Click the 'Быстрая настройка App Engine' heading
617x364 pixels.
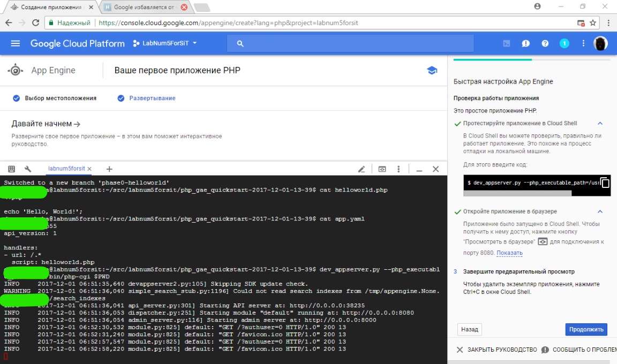503,81
